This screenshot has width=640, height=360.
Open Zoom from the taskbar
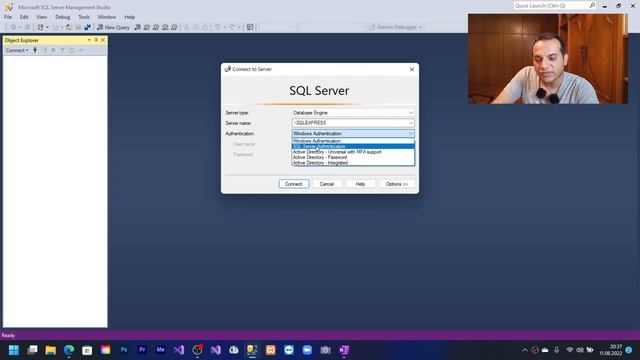(307, 350)
